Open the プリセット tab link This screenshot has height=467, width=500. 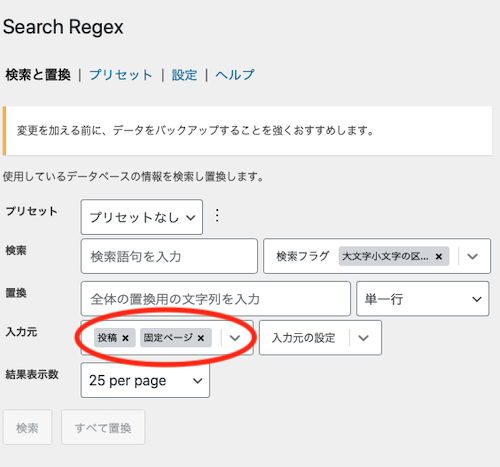(121, 75)
